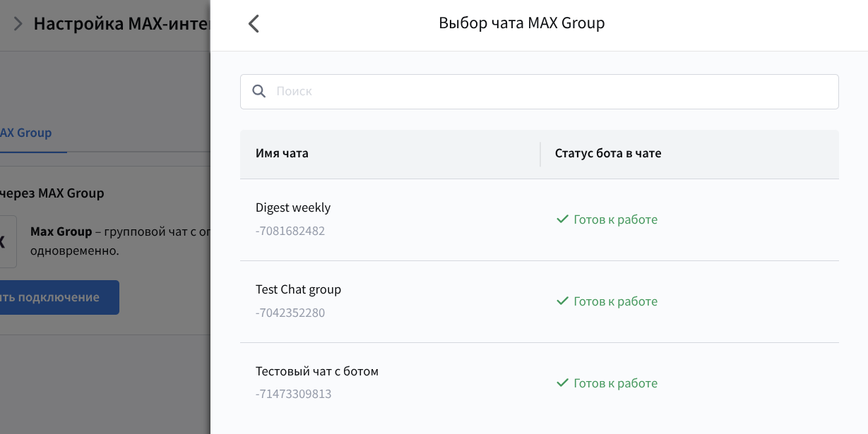Click the green checkmark for Test Chat group
This screenshot has height=434, width=868.
562,301
